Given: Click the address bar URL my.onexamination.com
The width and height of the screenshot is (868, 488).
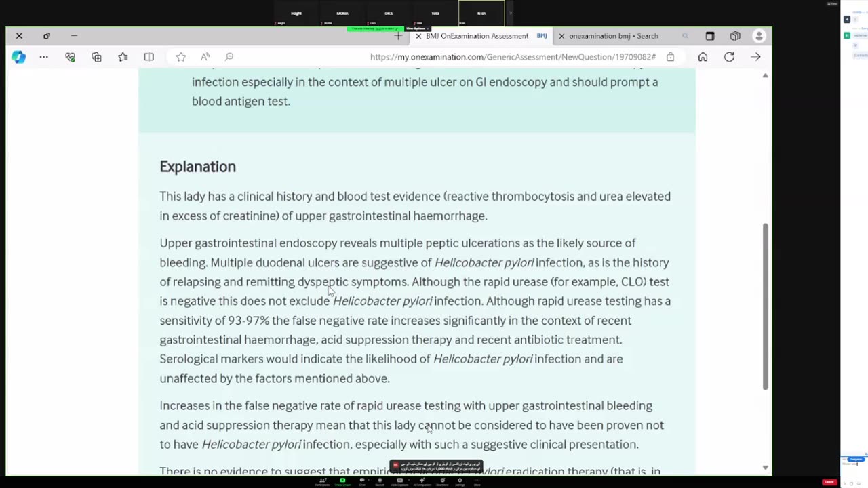Looking at the screenshot, I should [513, 57].
